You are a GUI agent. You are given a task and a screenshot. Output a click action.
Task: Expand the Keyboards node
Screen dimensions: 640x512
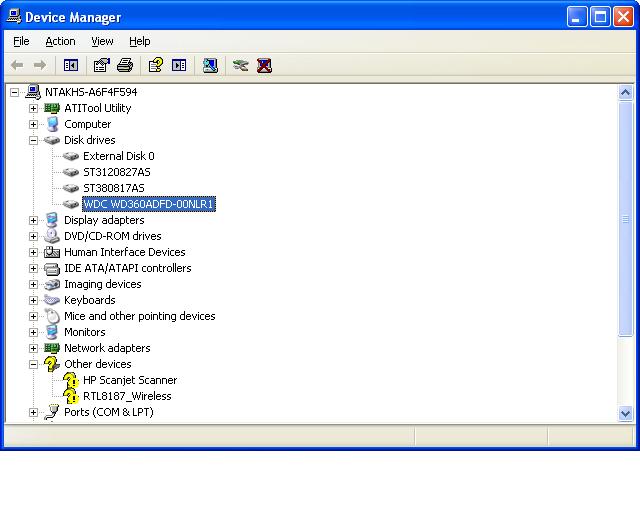33,301
